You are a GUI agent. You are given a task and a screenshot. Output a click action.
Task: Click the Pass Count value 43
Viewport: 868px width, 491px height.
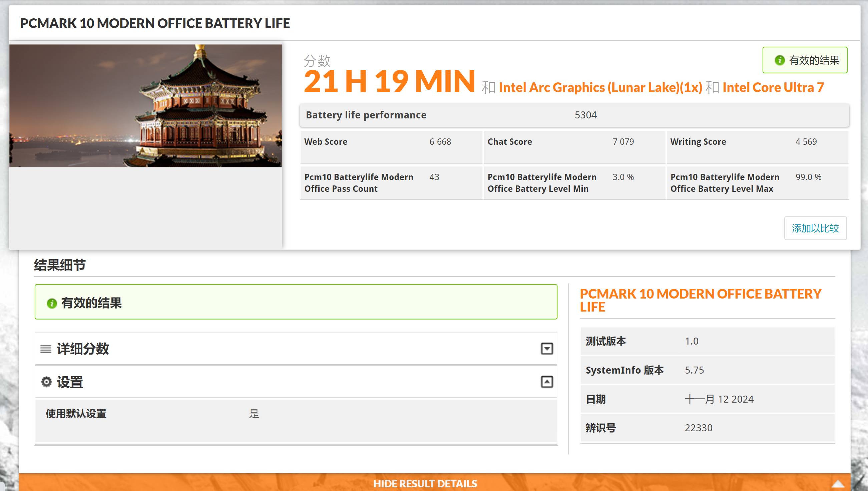(434, 177)
